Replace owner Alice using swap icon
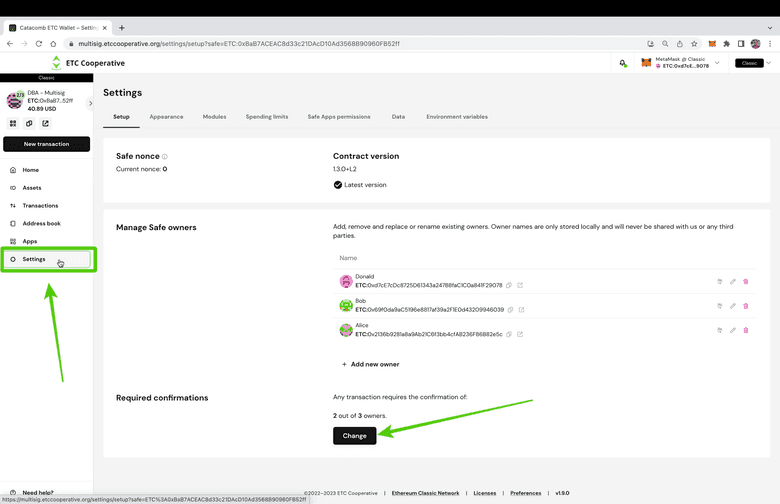Image resolution: width=780 pixels, height=504 pixels. (720, 330)
